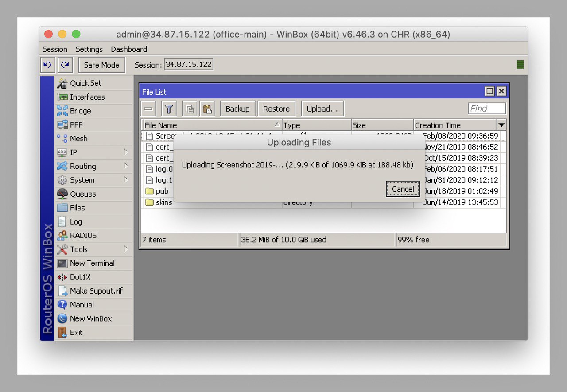Open the column selector dropdown arrow
Viewport: 567px width, 392px height.
[x=501, y=125]
